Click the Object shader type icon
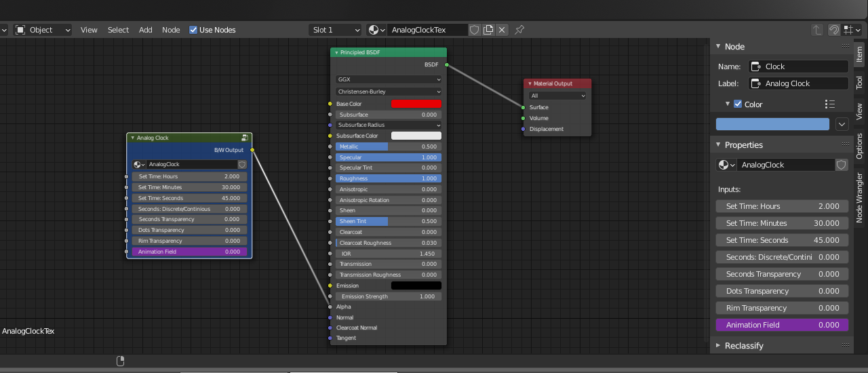 [x=20, y=30]
